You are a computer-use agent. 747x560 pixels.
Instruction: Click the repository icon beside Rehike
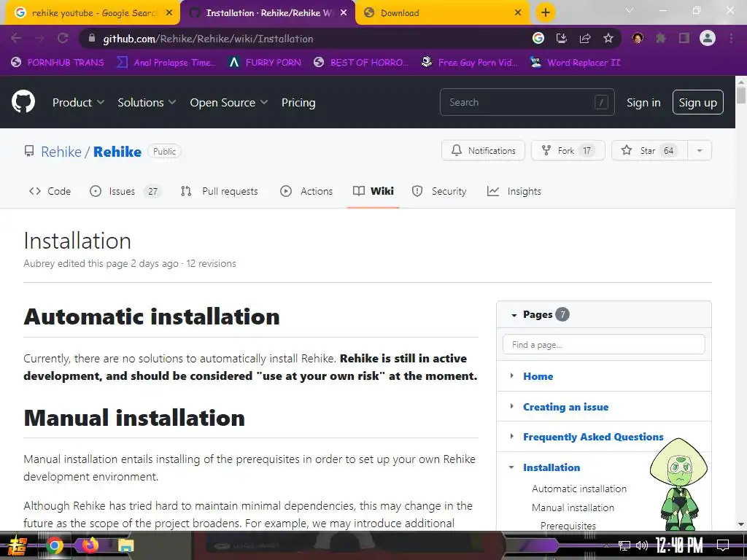pos(29,152)
